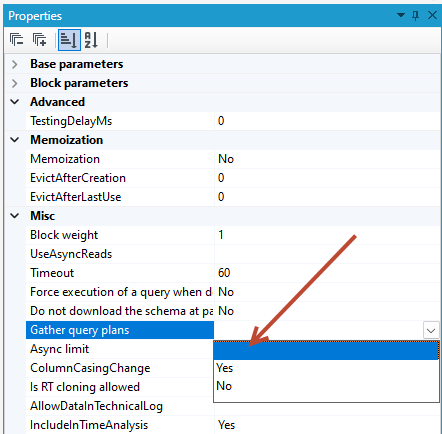This screenshot has width=442, height=434.
Task: Edit EvictAfterLastUse value
Action: 327,197
